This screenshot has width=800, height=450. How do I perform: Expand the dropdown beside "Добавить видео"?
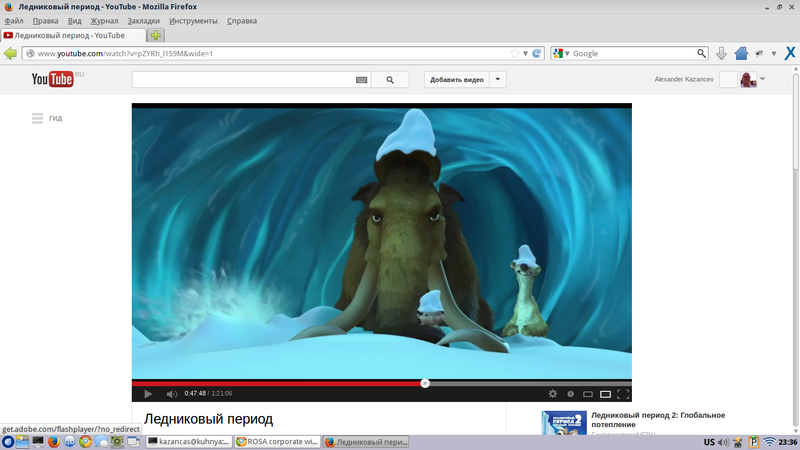pos(497,80)
